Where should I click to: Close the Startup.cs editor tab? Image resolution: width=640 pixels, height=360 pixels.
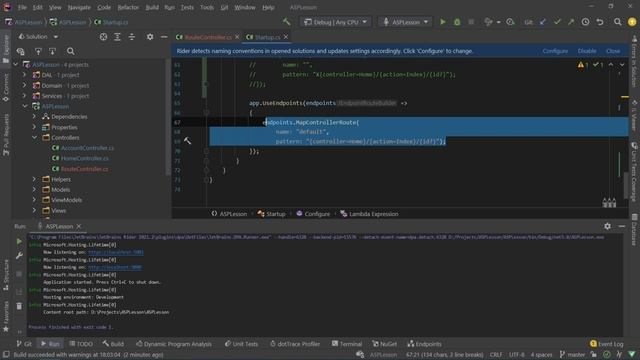click(286, 37)
